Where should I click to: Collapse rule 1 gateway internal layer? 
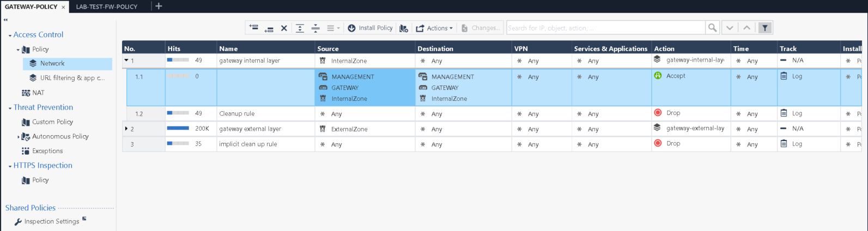pyautogui.click(x=126, y=60)
